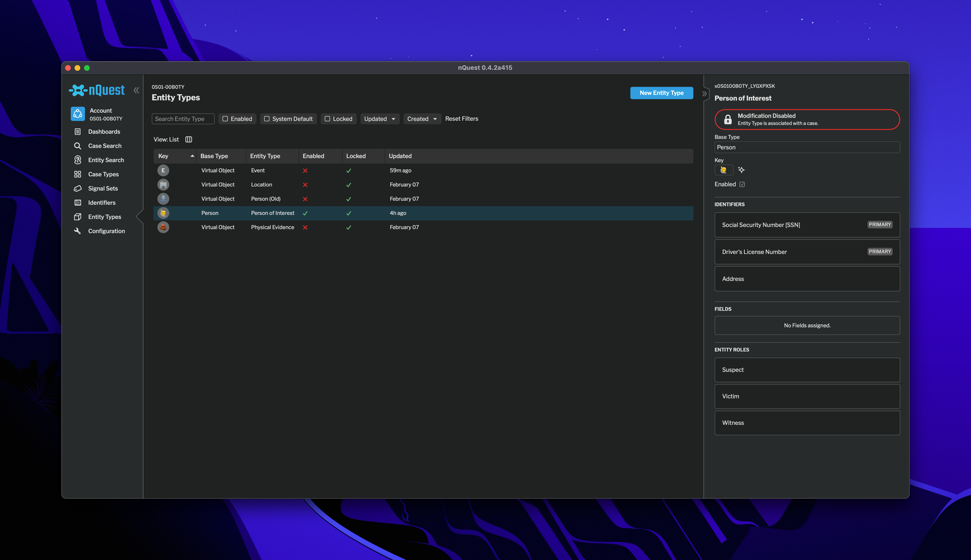Toggle the System Default filter checkbox
971x560 pixels.
click(x=266, y=119)
